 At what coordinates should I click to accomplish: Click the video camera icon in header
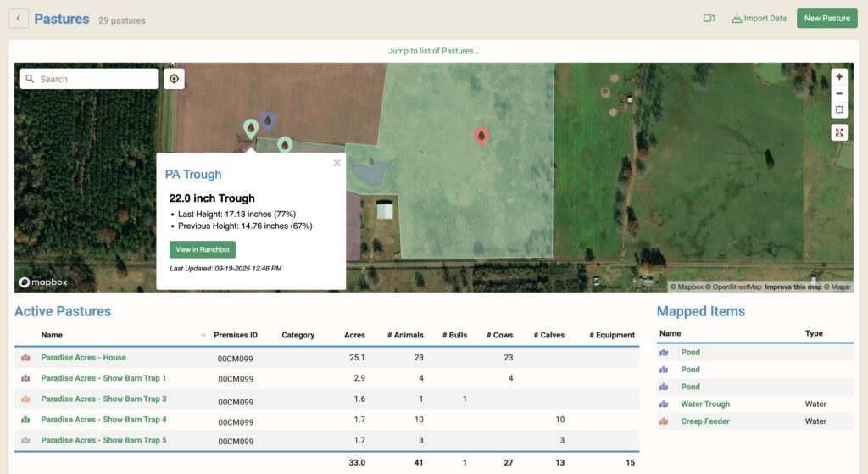coord(709,19)
